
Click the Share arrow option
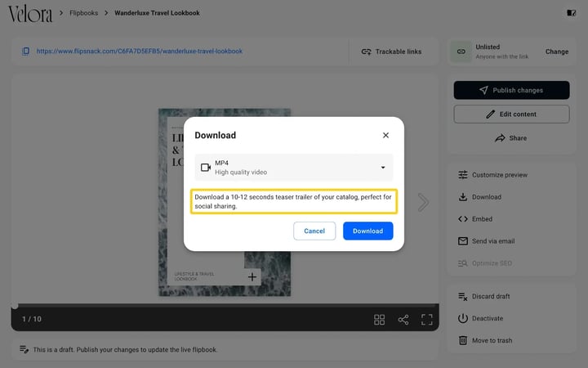pyautogui.click(x=510, y=138)
